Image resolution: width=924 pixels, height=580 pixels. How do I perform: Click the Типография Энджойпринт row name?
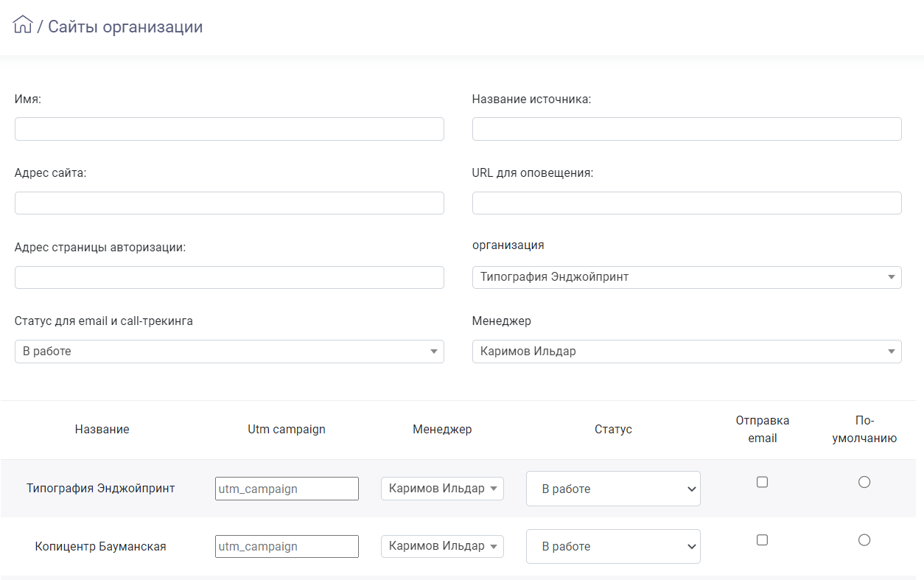pyautogui.click(x=101, y=489)
